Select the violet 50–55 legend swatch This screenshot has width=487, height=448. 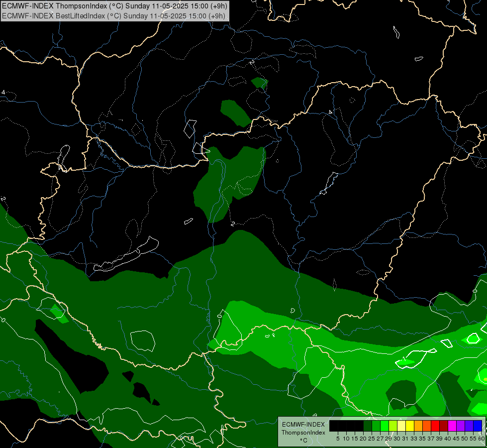point(469,426)
